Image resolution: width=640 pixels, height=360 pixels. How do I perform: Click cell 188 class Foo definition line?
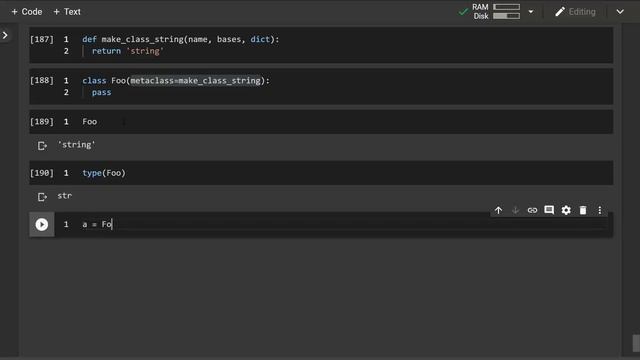click(176, 80)
